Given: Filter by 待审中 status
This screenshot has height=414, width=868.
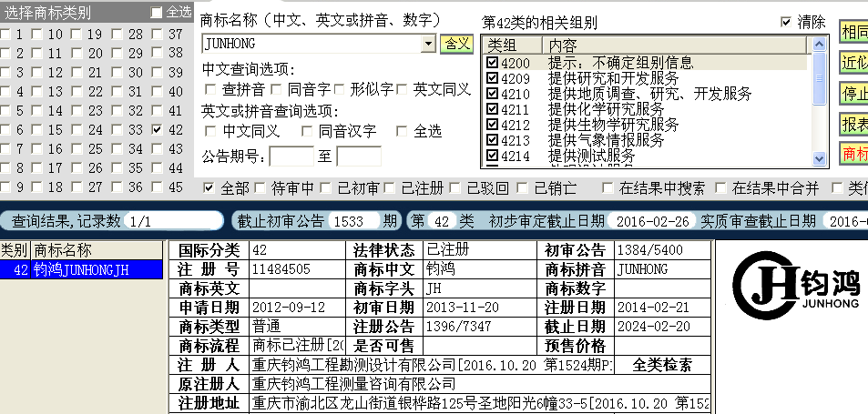Looking at the screenshot, I should coord(260,188).
